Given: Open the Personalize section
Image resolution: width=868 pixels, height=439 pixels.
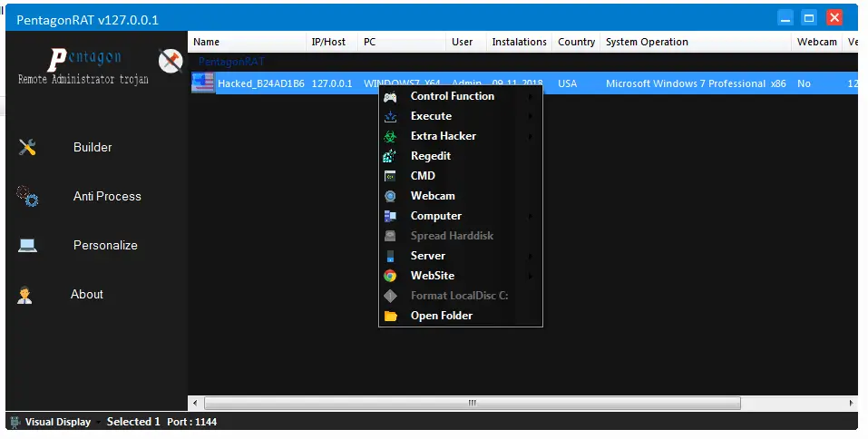Looking at the screenshot, I should point(105,245).
